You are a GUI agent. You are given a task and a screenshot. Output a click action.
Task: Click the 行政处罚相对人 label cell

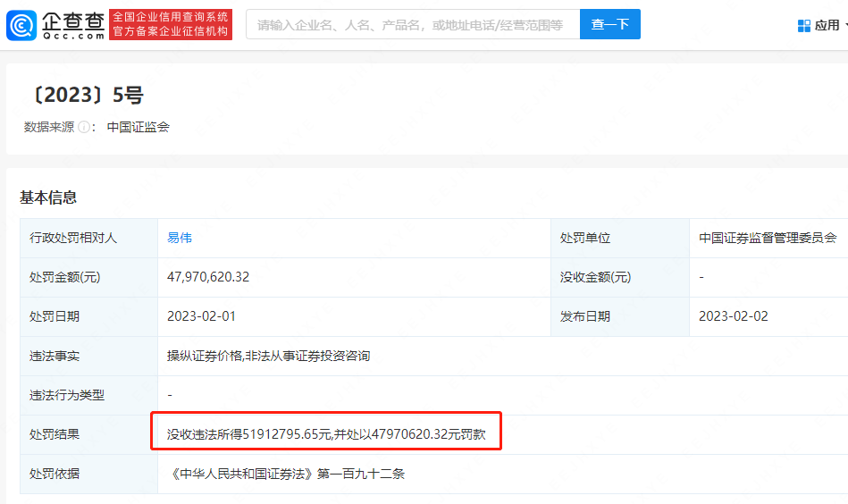pos(88,238)
